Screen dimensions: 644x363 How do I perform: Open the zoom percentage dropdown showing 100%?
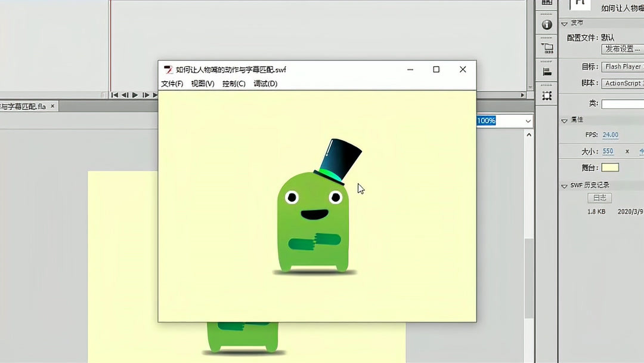[527, 121]
